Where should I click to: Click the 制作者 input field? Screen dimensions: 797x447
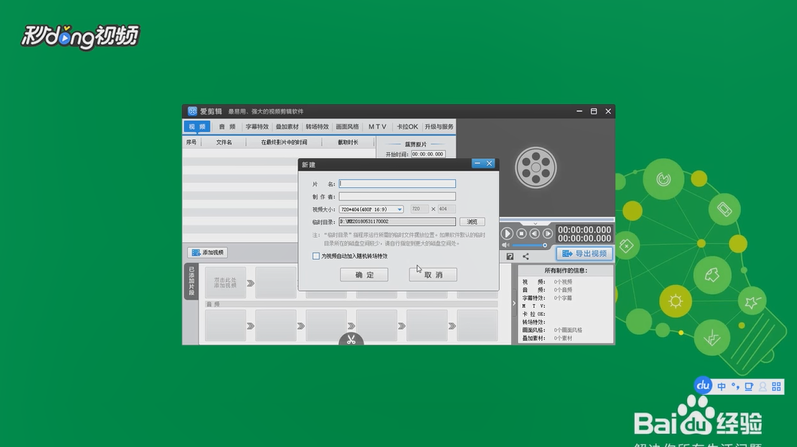pyautogui.click(x=397, y=196)
